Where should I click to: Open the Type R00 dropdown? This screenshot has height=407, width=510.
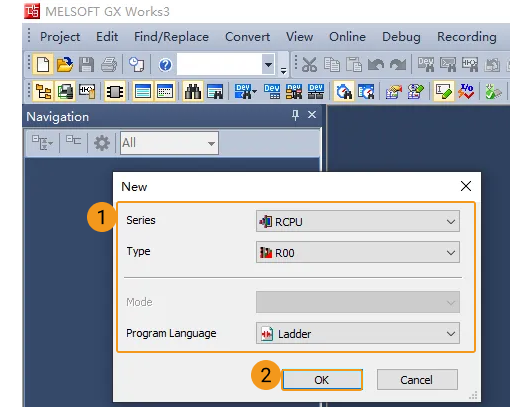click(x=358, y=252)
